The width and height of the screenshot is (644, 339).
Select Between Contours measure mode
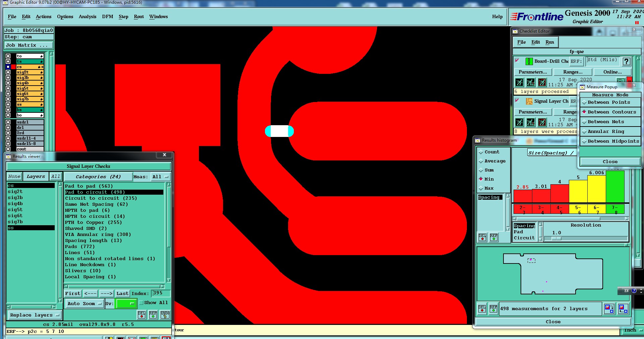pos(610,112)
